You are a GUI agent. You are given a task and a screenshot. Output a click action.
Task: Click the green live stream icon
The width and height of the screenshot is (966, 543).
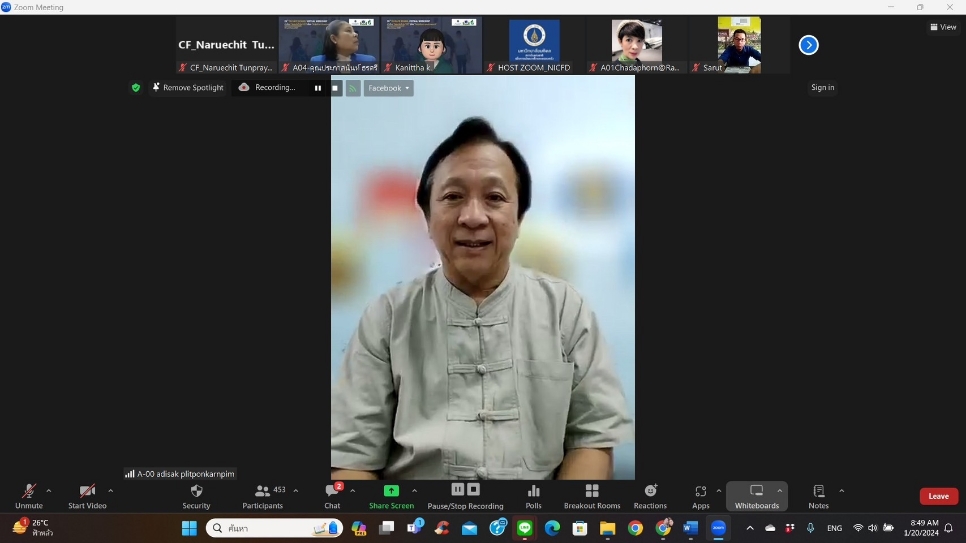coord(352,88)
